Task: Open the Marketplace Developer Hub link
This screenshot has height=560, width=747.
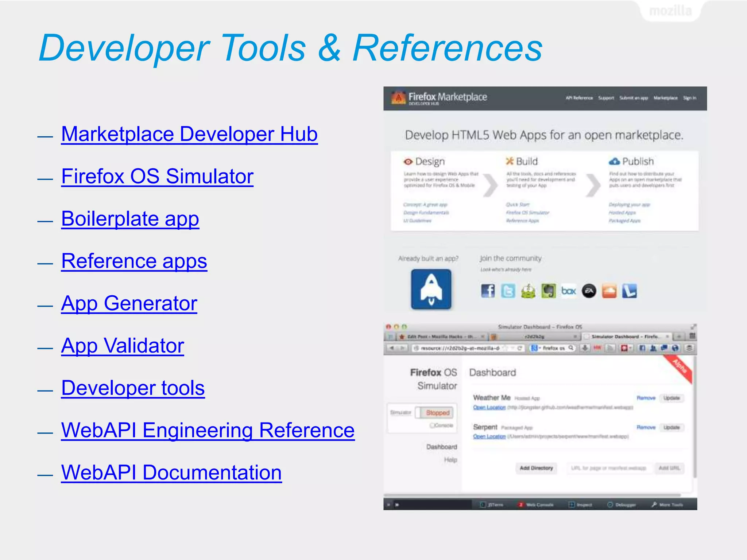Action: click(x=189, y=134)
